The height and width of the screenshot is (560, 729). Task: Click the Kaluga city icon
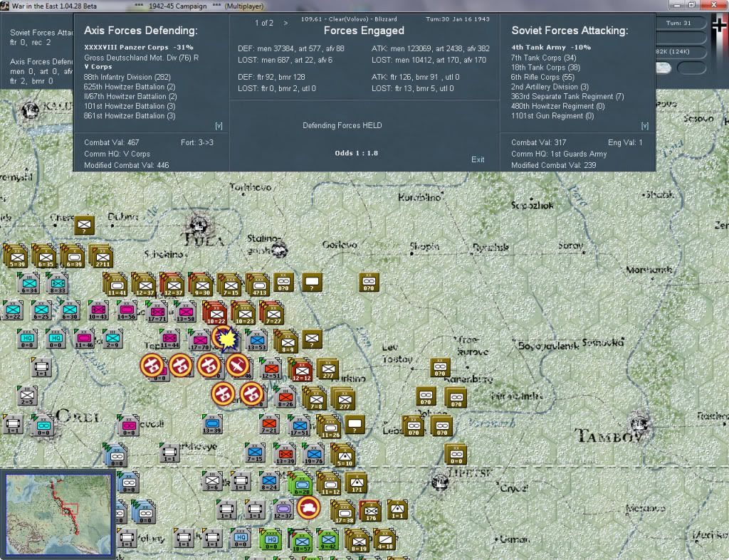[30, 110]
